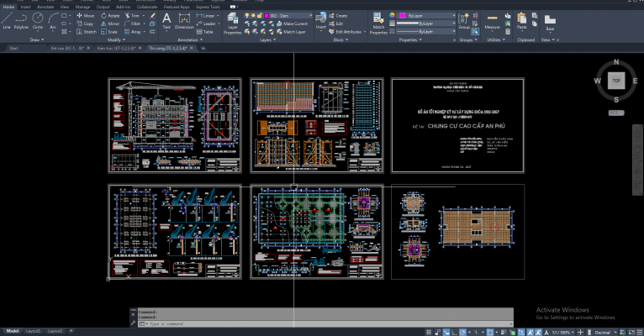644x336 pixels.
Task: Select the Line drawing tool
Action: click(7, 21)
